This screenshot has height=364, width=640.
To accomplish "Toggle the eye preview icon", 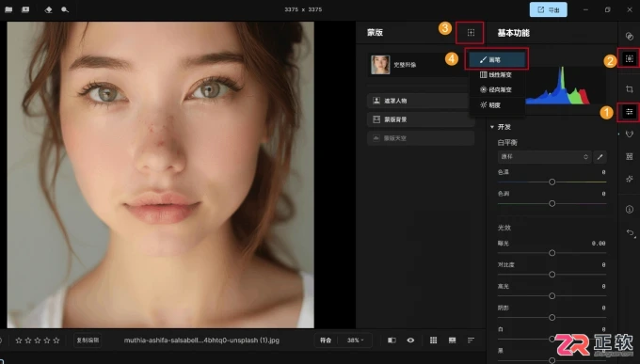I will [410, 340].
